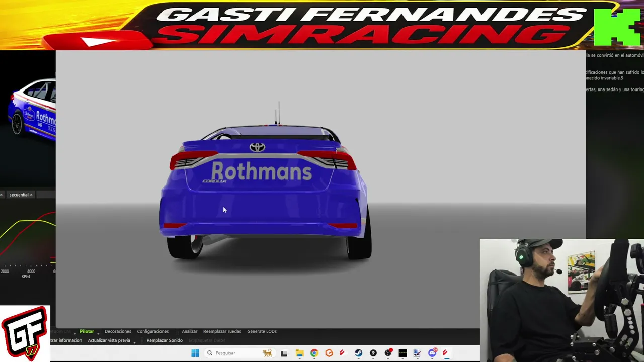Click Generate LODs
644x362 pixels.
(262, 331)
